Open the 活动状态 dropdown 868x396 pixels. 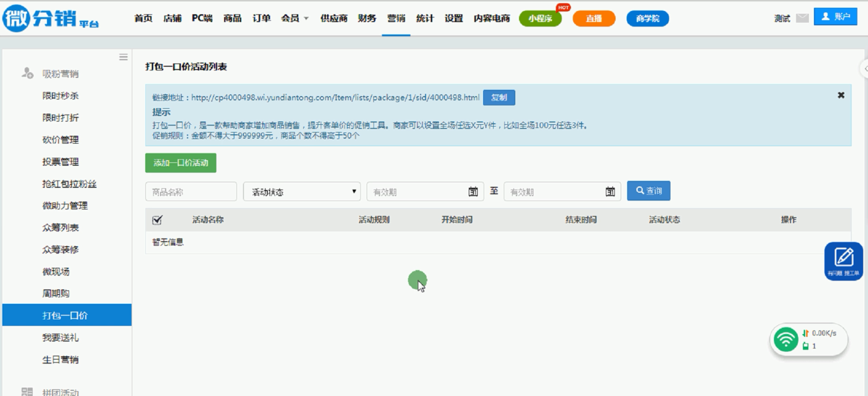pyautogui.click(x=301, y=192)
